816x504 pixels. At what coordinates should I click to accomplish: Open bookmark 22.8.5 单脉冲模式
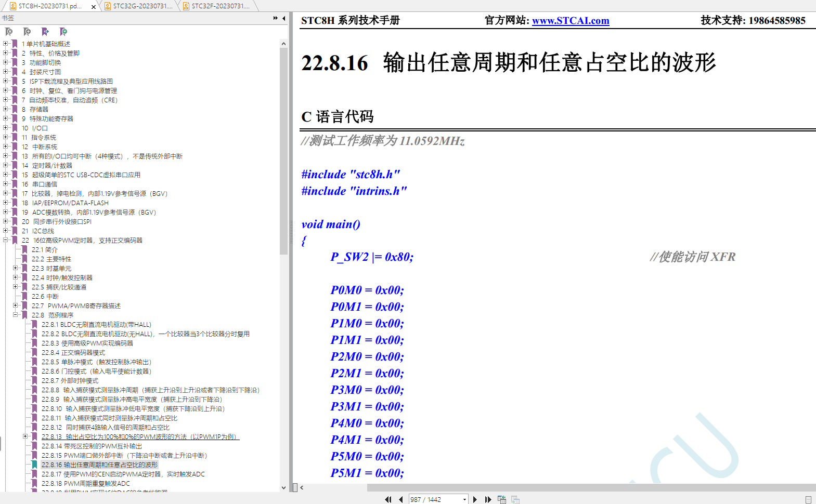96,362
